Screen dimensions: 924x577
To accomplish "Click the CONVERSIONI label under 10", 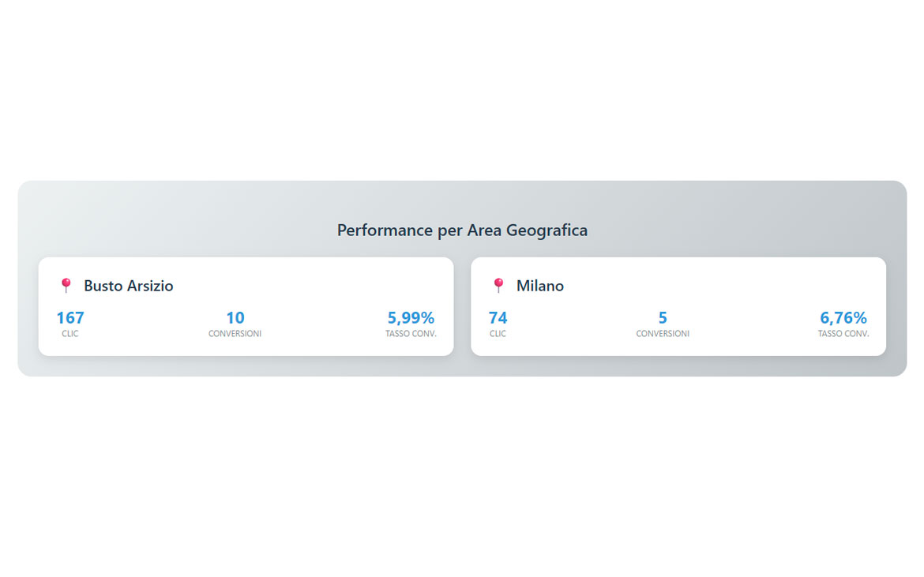I will [235, 334].
